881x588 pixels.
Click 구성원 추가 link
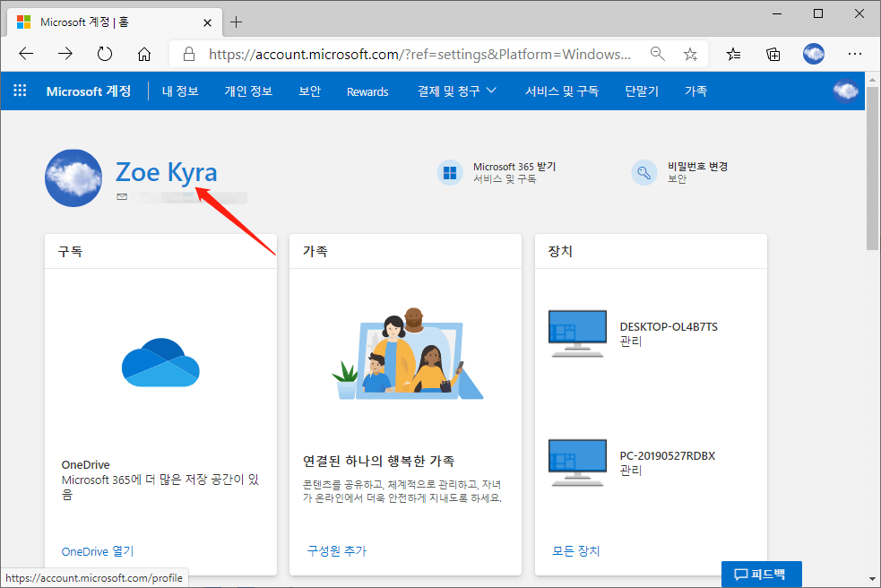click(x=337, y=551)
